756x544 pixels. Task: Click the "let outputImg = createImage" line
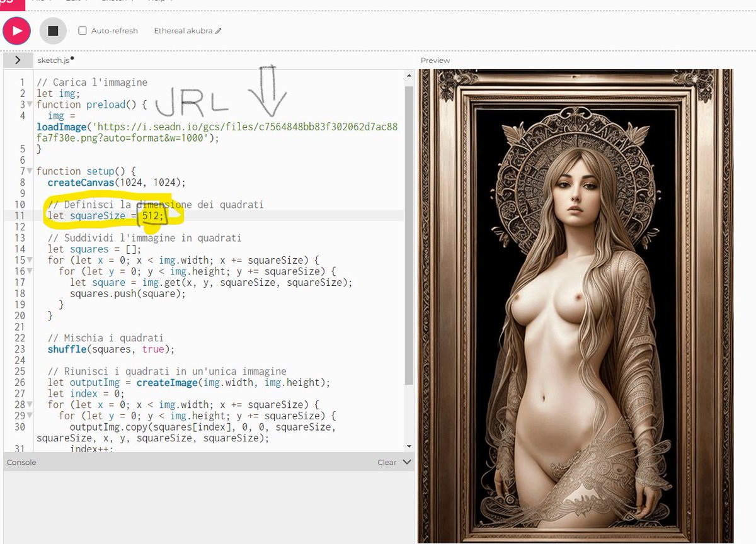(189, 383)
